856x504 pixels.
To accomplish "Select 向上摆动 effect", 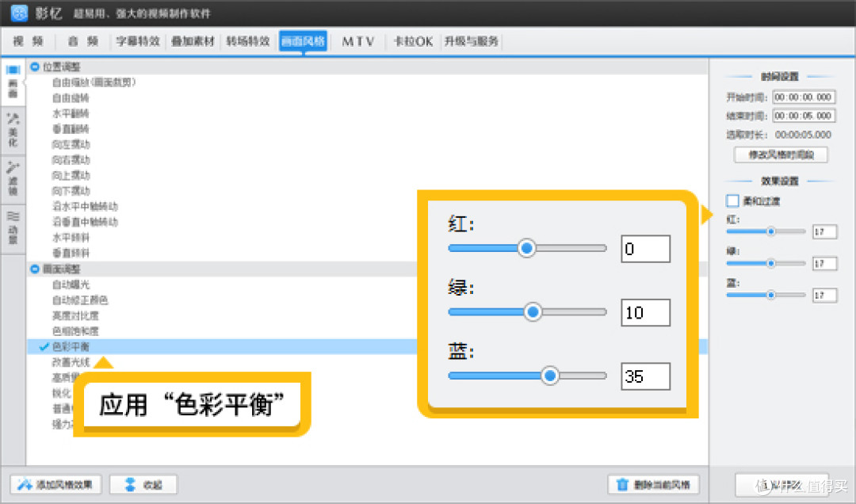I will click(x=71, y=175).
